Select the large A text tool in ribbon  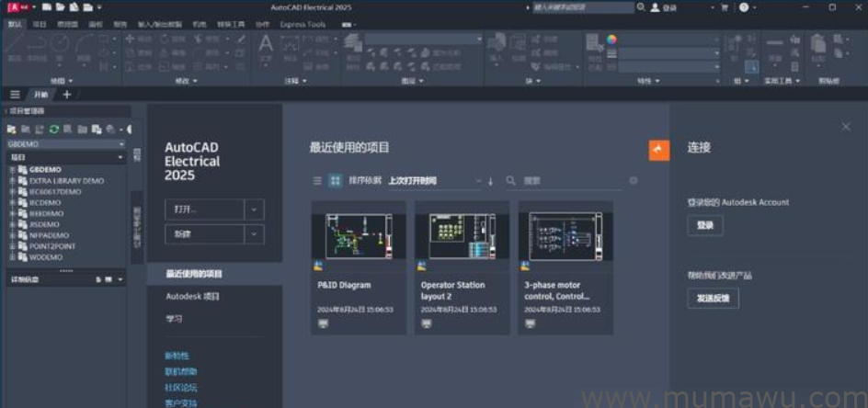tap(266, 44)
